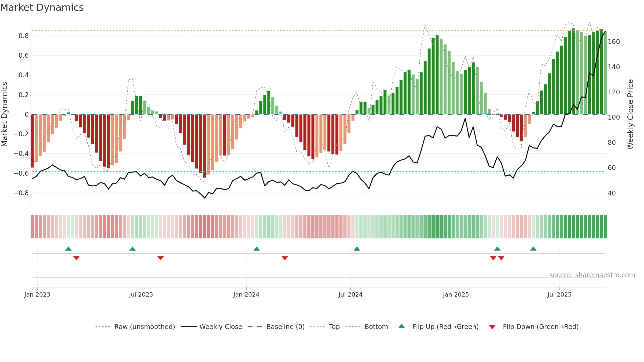This screenshot has width=644, height=362.
Task: Click the 80 price tick on right axis
Action: tap(612, 143)
